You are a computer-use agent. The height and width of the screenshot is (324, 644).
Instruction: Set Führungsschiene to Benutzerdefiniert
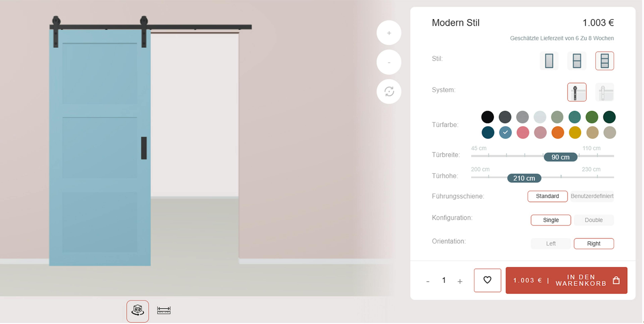click(x=592, y=196)
